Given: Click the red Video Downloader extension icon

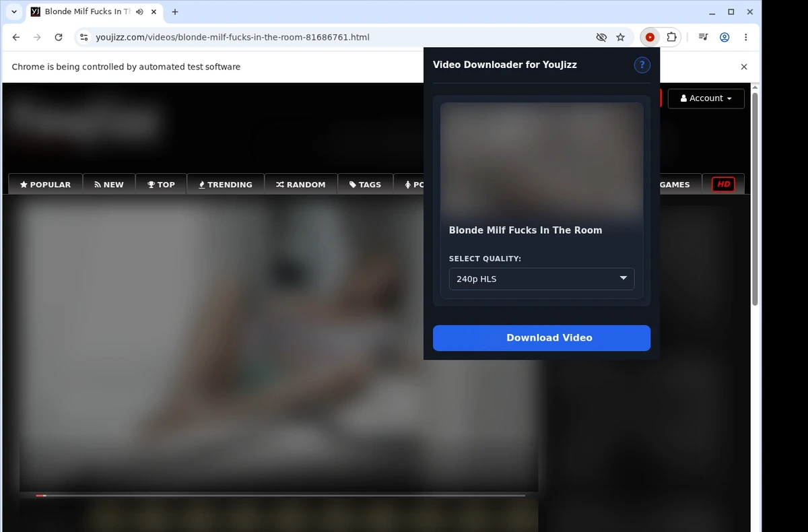Looking at the screenshot, I should click(650, 37).
